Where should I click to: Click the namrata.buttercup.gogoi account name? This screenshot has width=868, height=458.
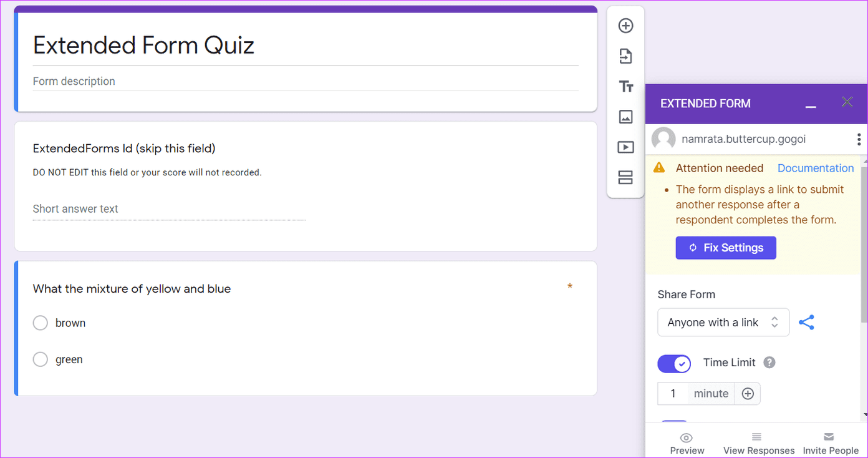click(x=744, y=139)
